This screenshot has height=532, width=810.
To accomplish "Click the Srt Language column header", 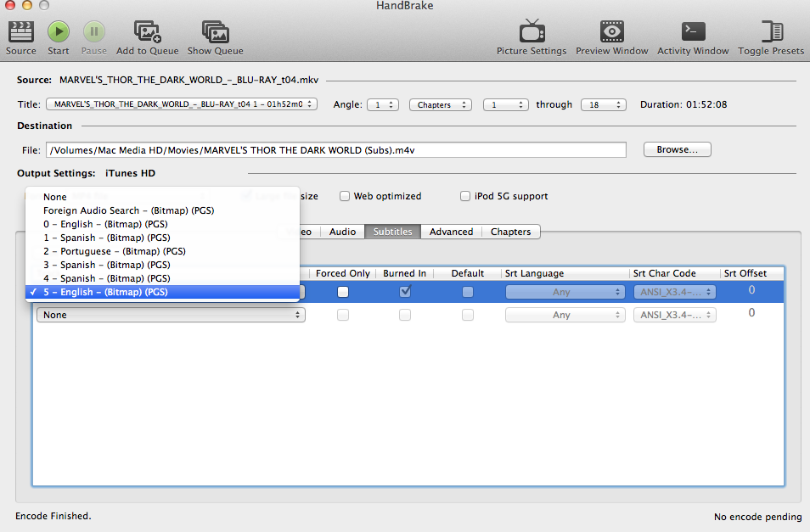I will pyautogui.click(x=565, y=273).
